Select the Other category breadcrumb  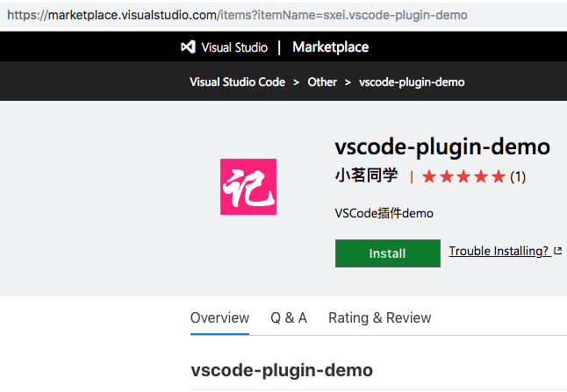[x=322, y=82]
